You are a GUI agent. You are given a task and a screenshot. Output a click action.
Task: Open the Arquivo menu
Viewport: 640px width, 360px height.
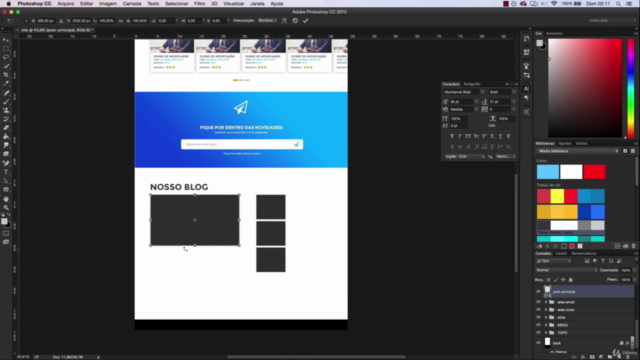tap(66, 4)
